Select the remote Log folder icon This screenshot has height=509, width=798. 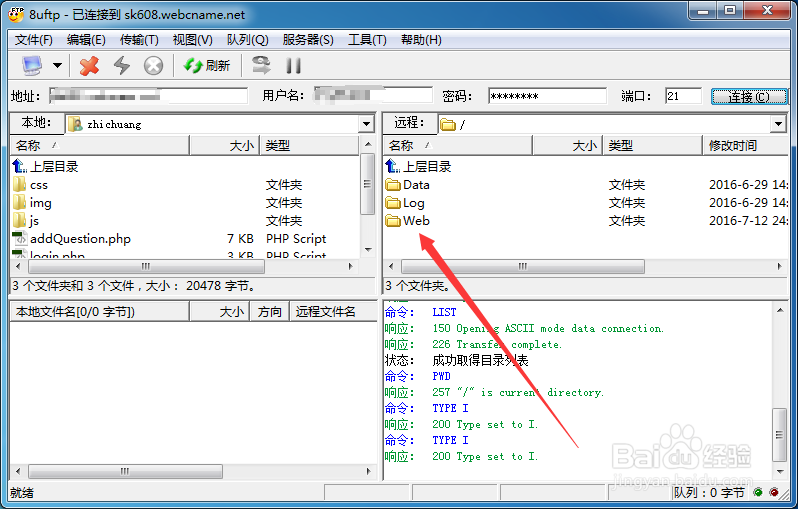(393, 203)
